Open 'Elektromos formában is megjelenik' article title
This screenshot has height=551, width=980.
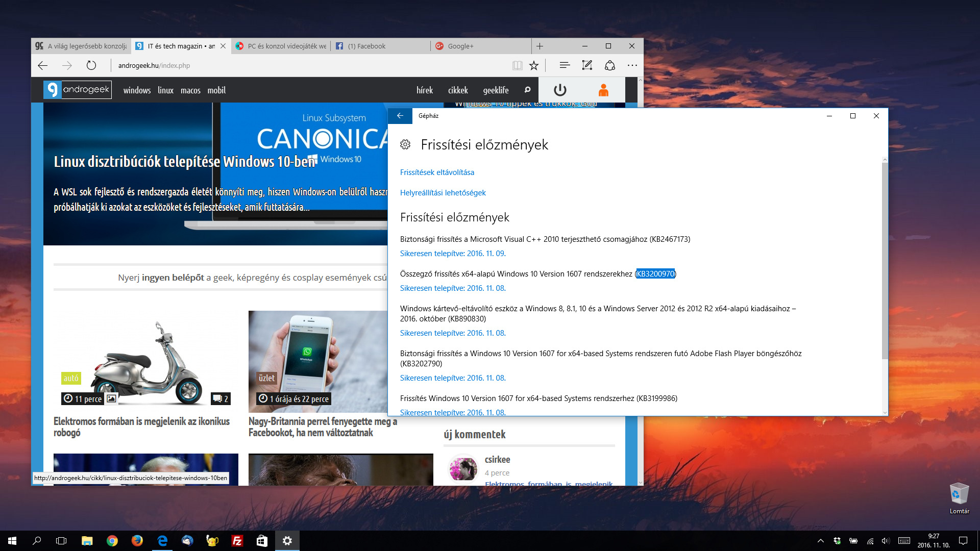pos(141,427)
